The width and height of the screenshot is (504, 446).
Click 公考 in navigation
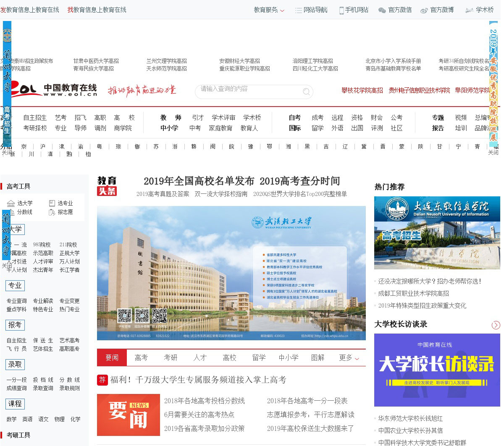[x=396, y=118]
